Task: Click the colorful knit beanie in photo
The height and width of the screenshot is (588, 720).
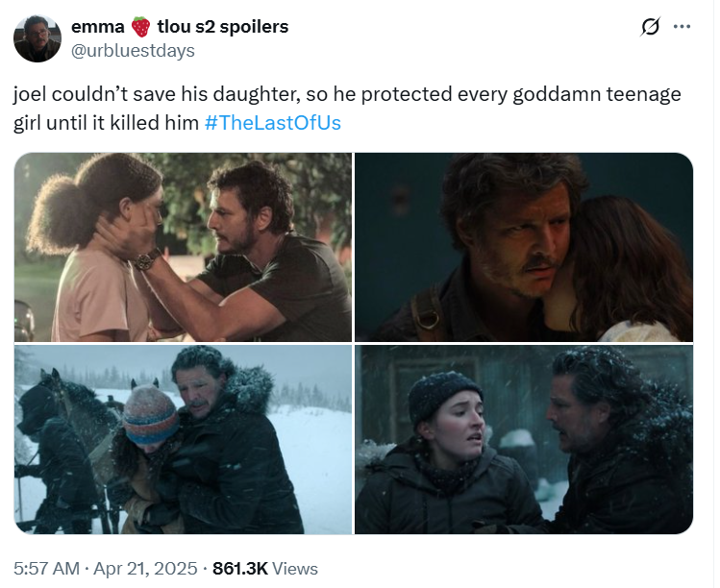Action: point(150,415)
